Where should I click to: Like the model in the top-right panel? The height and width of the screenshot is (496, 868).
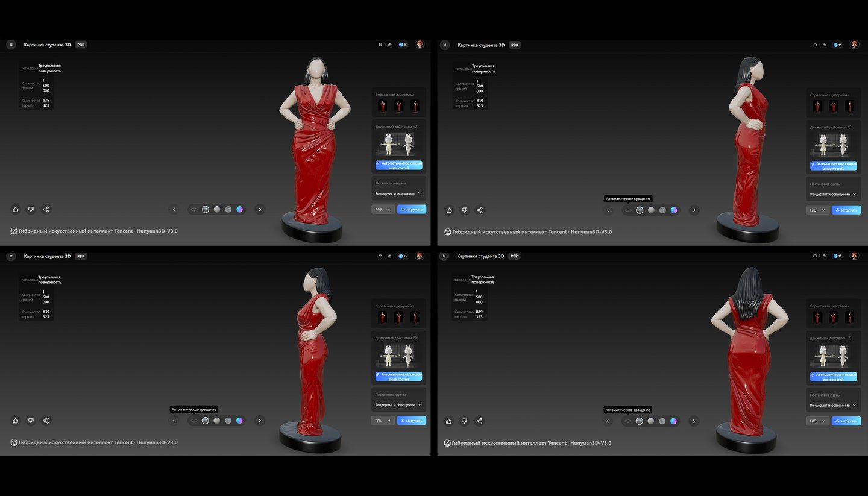point(450,210)
